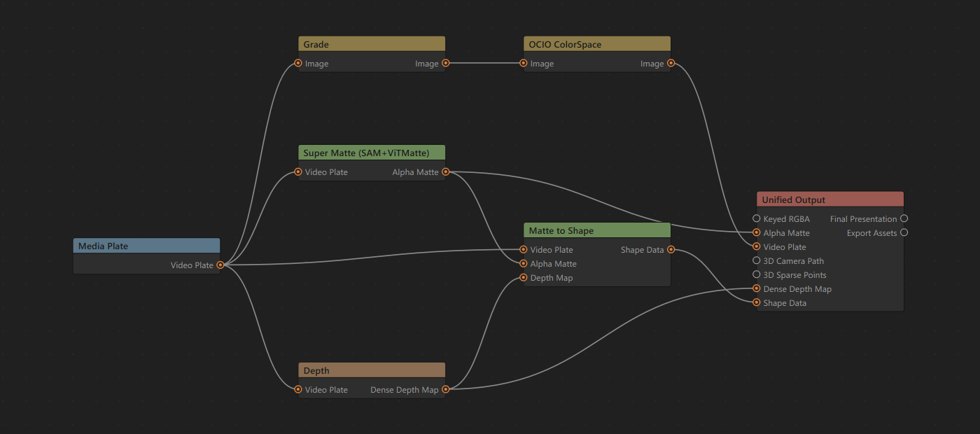Click the Keyed RGBA label in Unified Output
The height and width of the screenshot is (434, 980).
coord(786,219)
